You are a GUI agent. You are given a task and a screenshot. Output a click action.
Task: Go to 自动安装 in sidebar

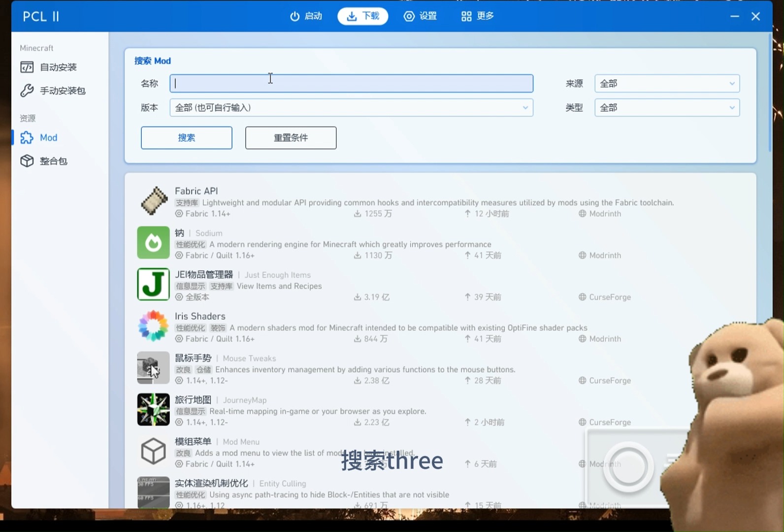59,67
